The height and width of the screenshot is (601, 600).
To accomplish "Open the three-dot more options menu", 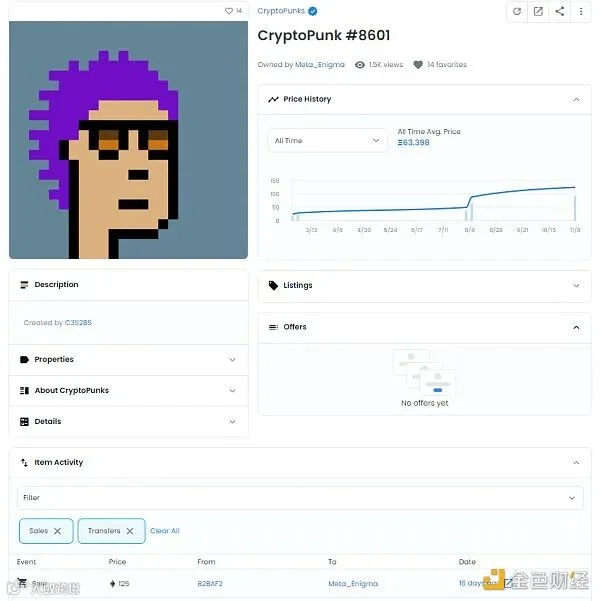I will click(x=581, y=11).
